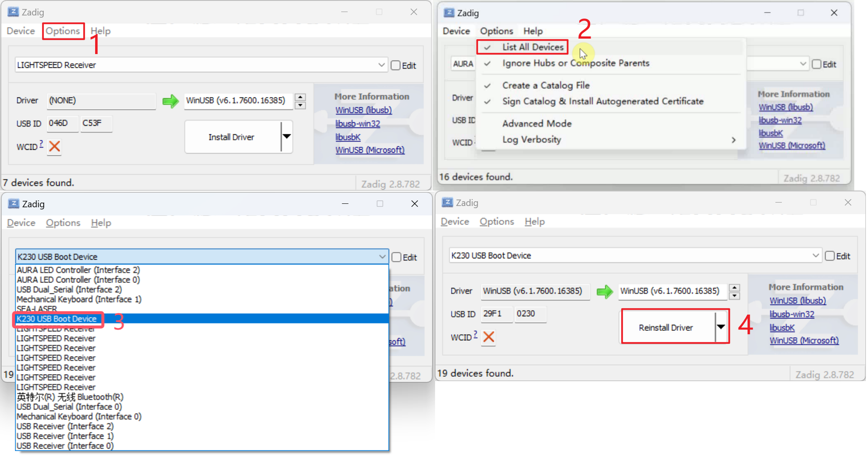868x457 pixels.
Task: Open the Device menu in the Reinstall Driver window
Action: tap(455, 221)
